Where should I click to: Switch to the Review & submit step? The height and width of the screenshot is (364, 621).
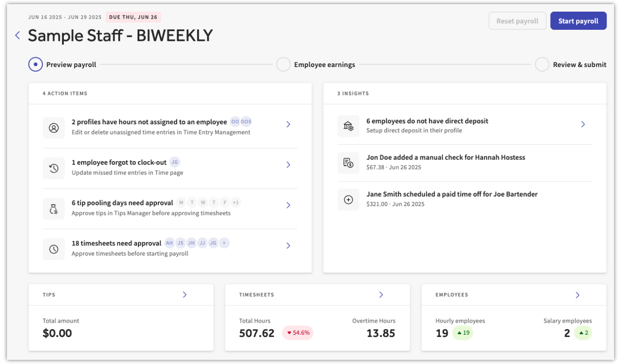click(x=542, y=64)
